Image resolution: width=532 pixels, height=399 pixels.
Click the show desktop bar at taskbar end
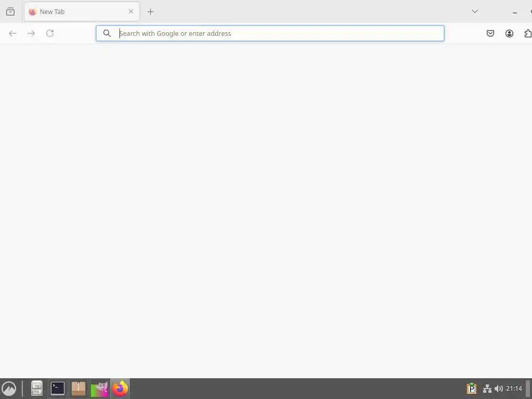pos(528,389)
